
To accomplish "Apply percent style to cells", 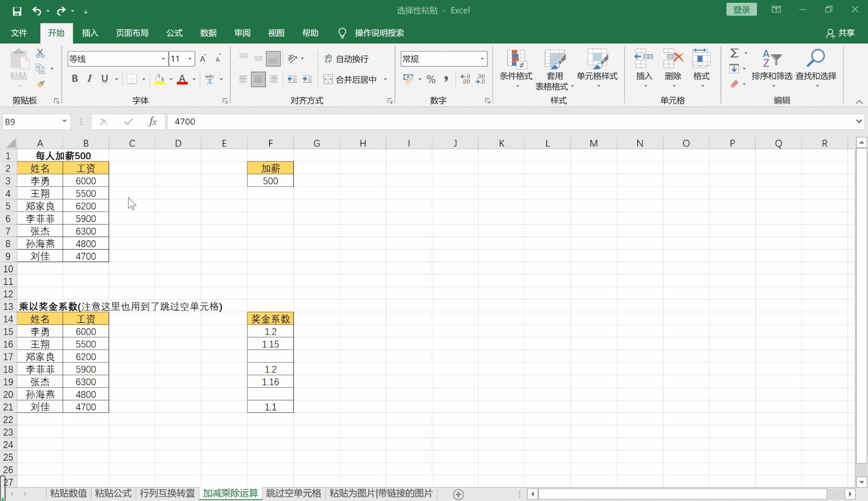I will tap(431, 79).
